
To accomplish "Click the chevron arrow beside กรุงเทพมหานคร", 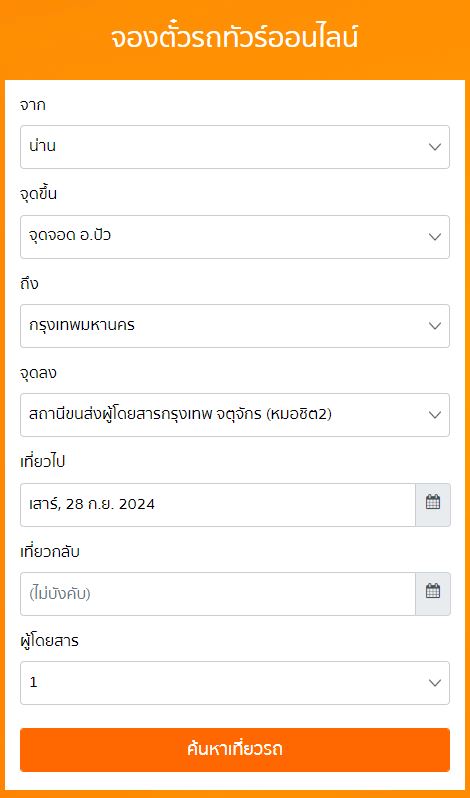I will tap(434, 326).
